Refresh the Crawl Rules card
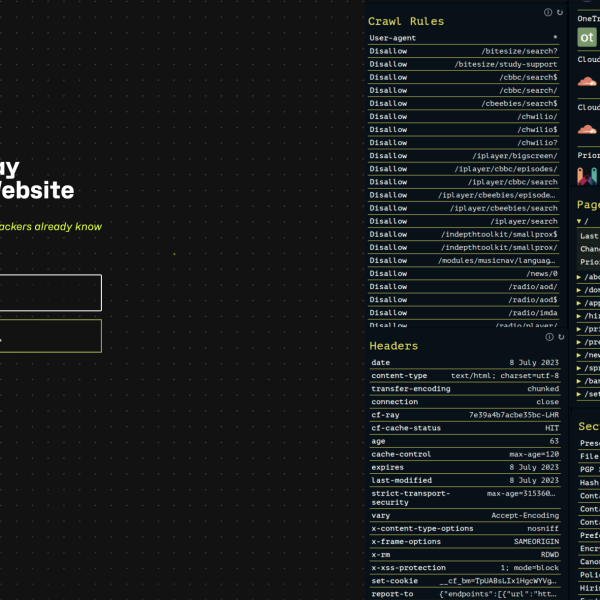The height and width of the screenshot is (600, 600). tap(560, 13)
